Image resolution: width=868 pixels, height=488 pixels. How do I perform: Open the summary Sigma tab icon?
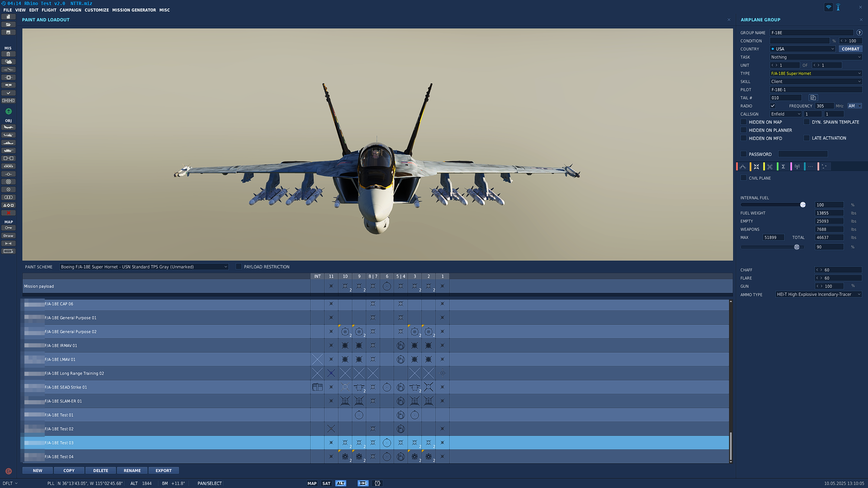(783, 167)
